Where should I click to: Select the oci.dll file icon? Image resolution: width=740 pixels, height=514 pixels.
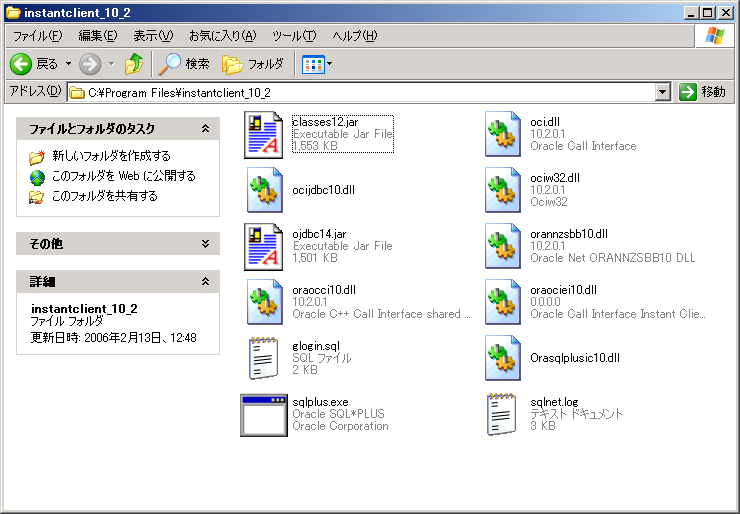click(x=503, y=134)
